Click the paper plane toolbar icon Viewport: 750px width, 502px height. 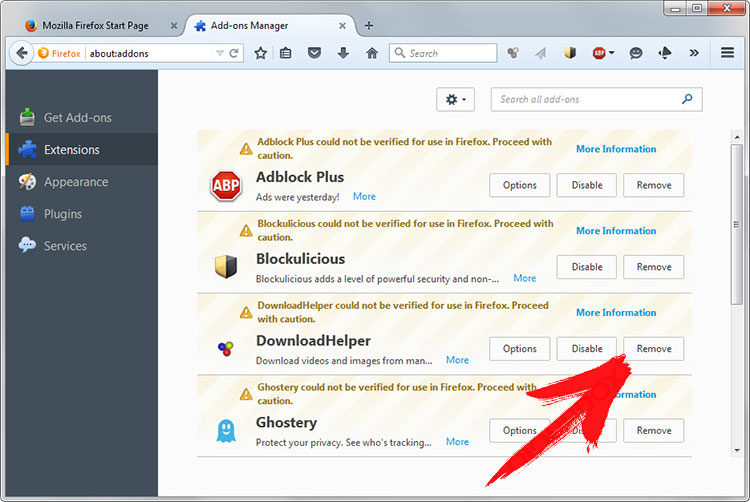coord(540,53)
